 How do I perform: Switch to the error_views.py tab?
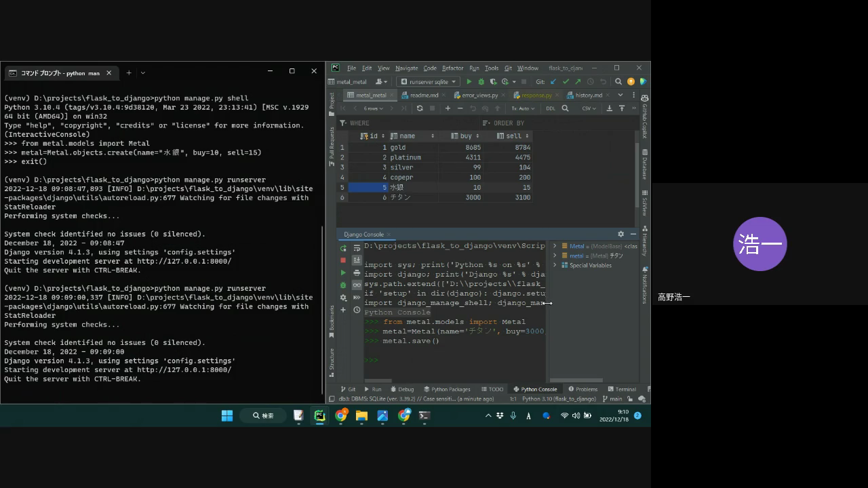tap(479, 96)
